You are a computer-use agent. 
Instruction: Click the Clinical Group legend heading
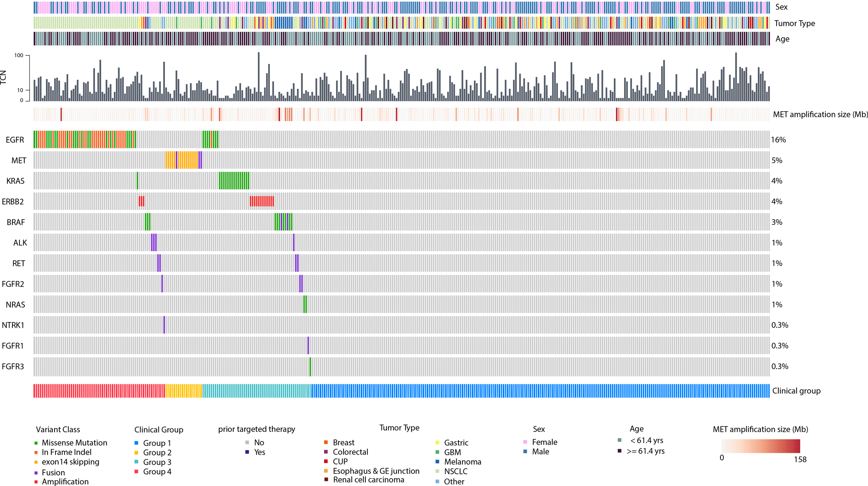click(x=159, y=430)
